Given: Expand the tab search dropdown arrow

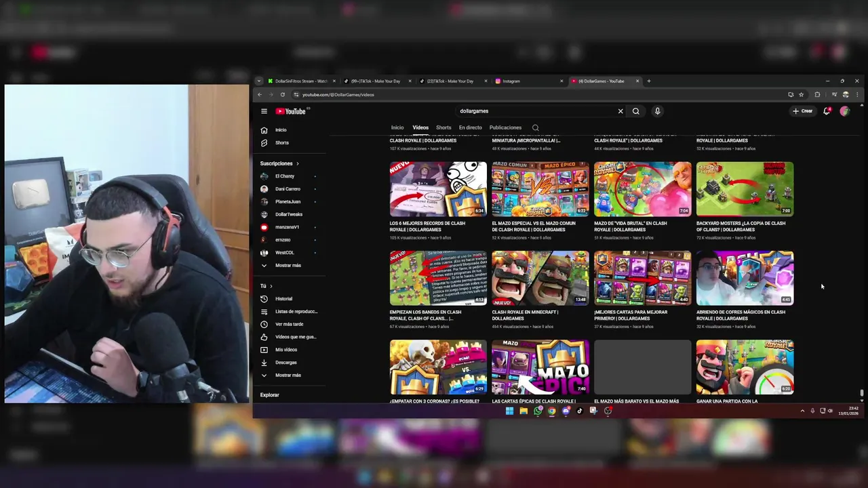Looking at the screenshot, I should (258, 81).
